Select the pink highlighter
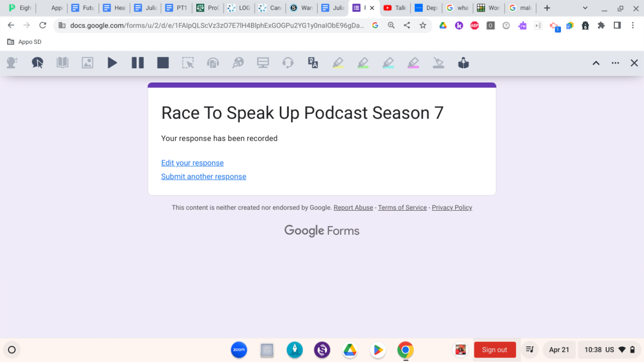The width and height of the screenshot is (644, 362). (414, 63)
